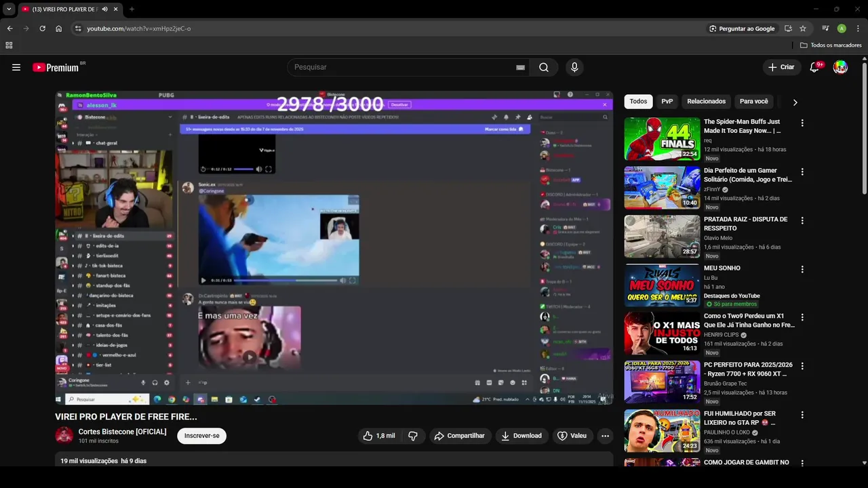The image size is (868, 488).
Task: Click the Download button
Action: tap(521, 436)
